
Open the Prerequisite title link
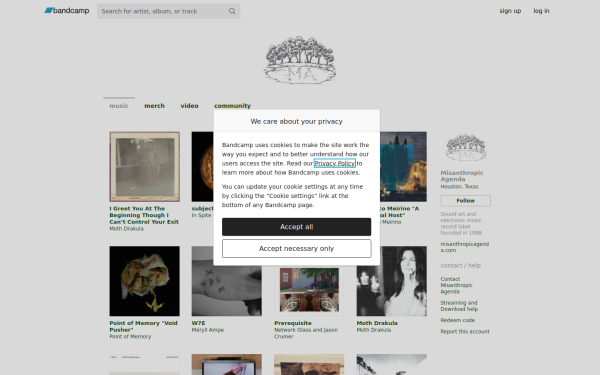coord(293,323)
